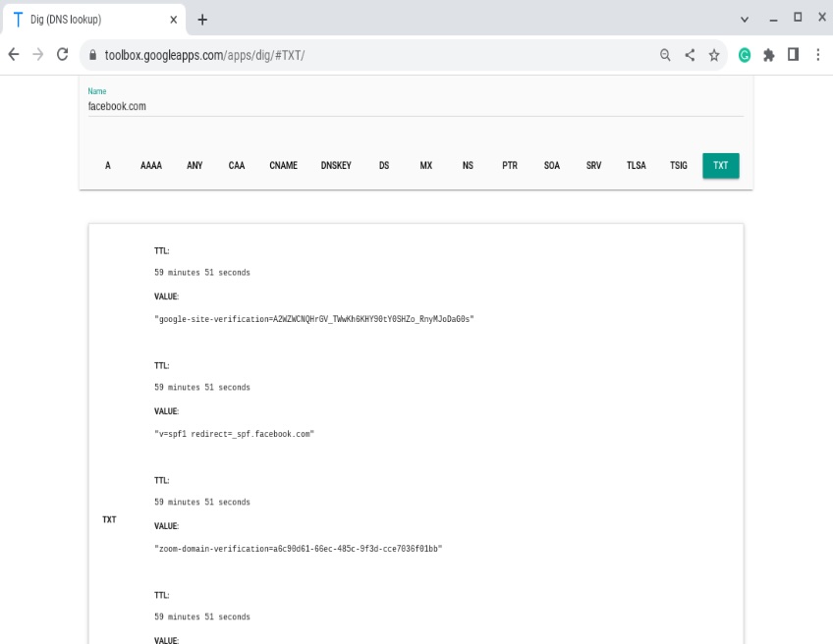Expand the tab search chevron
The image size is (833, 644).
(745, 20)
